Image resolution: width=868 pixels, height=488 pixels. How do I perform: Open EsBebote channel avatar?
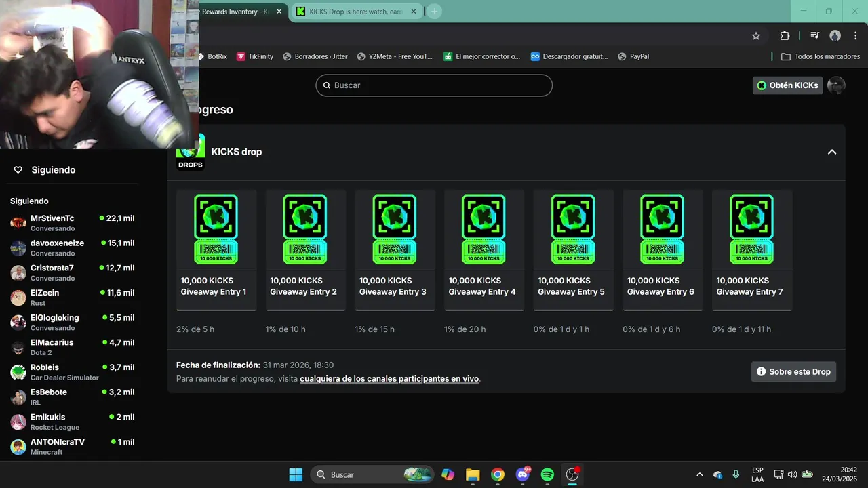point(18,397)
